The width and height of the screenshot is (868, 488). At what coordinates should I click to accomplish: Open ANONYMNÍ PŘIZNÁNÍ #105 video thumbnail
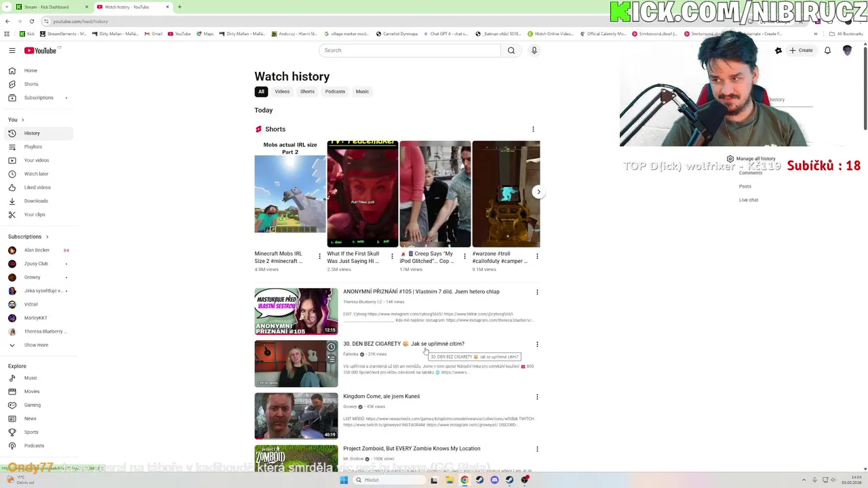[296, 311]
